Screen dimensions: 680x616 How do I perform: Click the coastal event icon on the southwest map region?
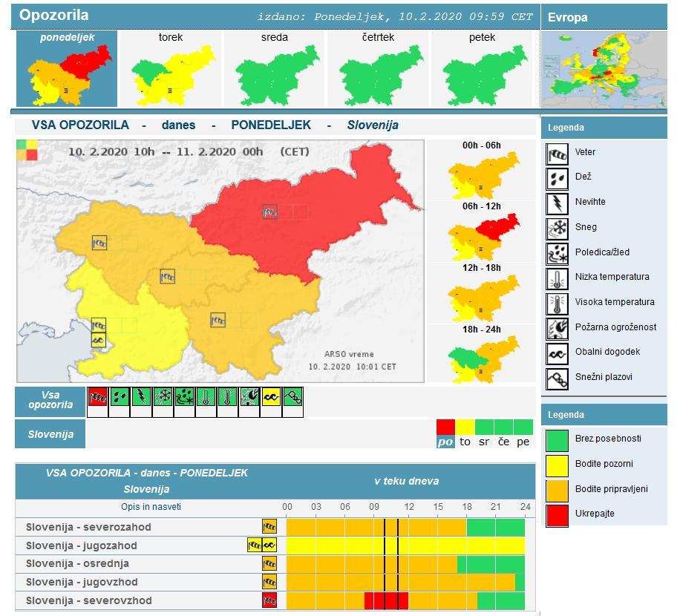tap(98, 340)
